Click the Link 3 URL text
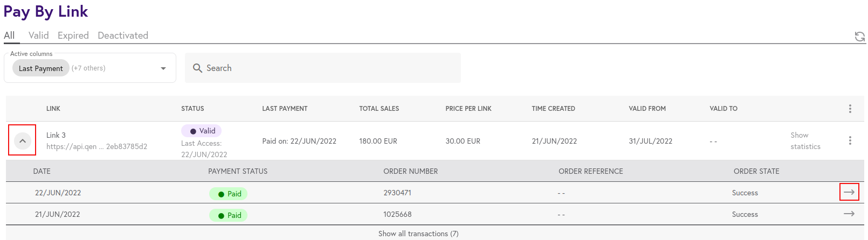Screen dimensions: 868x240 coord(97,146)
